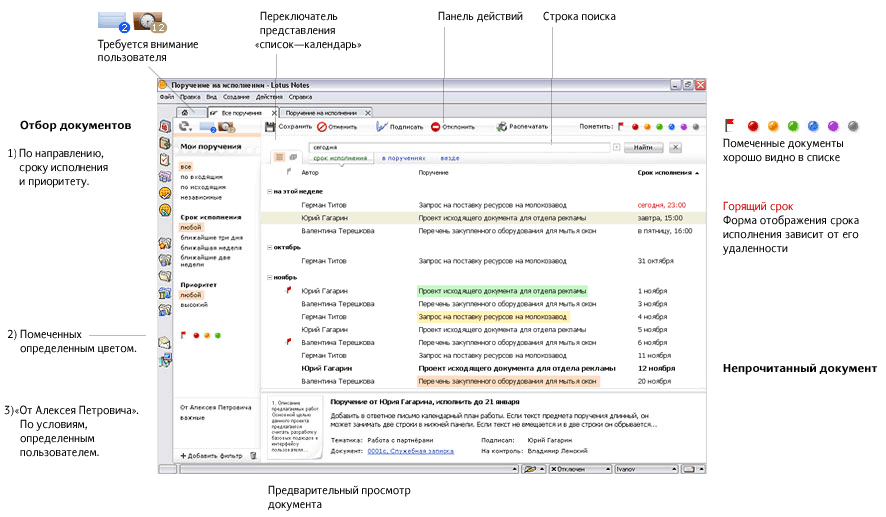Click the Отменить cancel icon
The image size is (886, 517).
322,127
